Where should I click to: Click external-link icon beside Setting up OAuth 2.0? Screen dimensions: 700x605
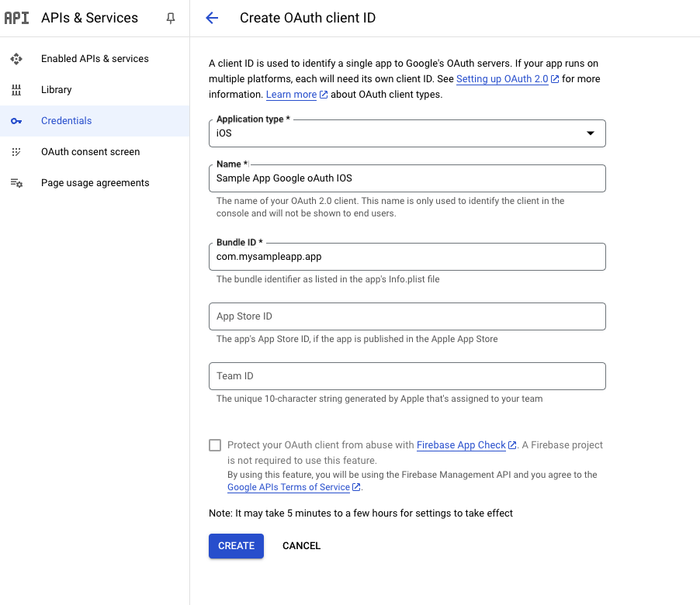(x=555, y=79)
